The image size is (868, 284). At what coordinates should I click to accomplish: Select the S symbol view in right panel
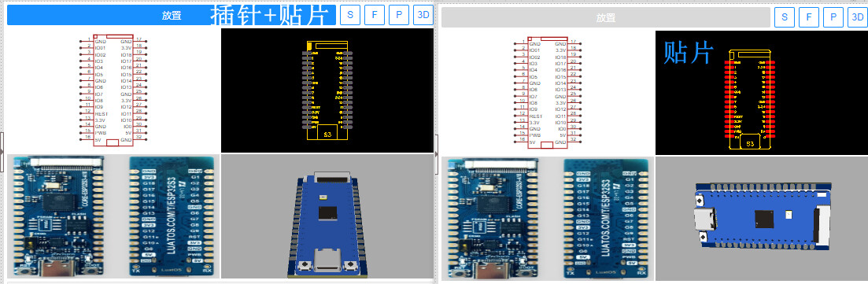click(x=785, y=18)
